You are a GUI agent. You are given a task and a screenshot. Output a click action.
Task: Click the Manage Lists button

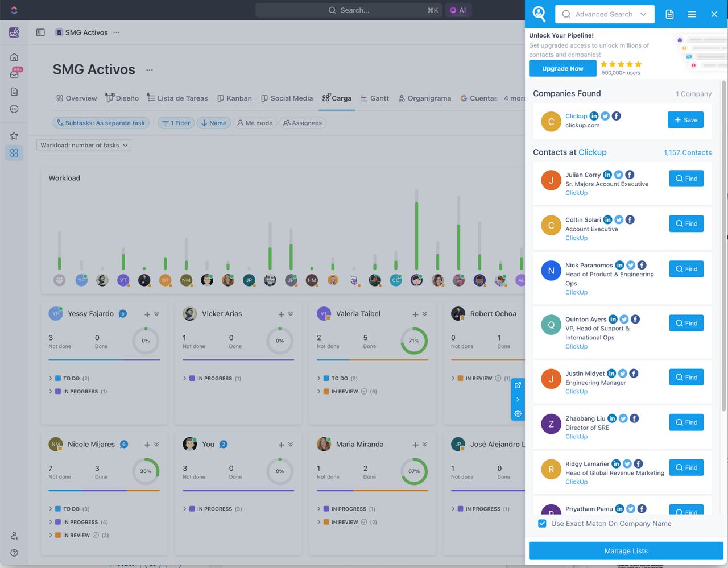[x=626, y=551]
